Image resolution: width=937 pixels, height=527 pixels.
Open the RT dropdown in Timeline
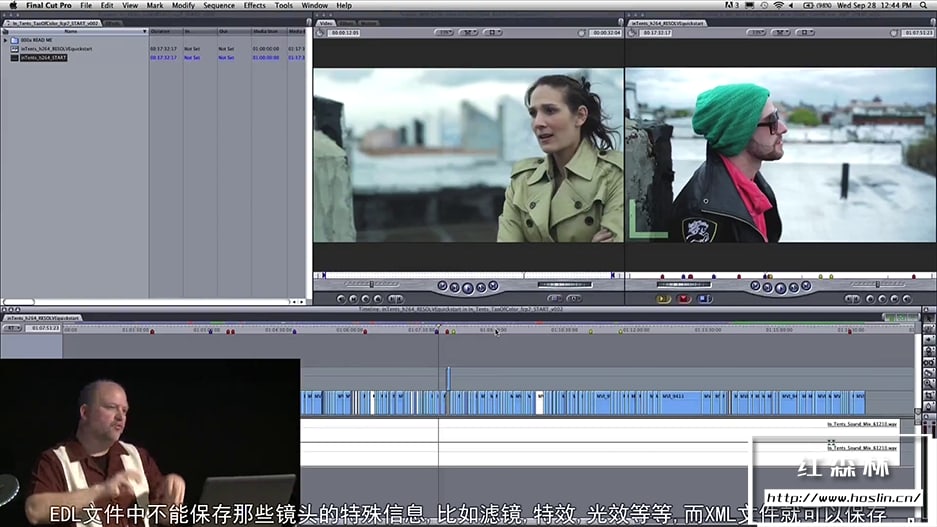[x=12, y=328]
